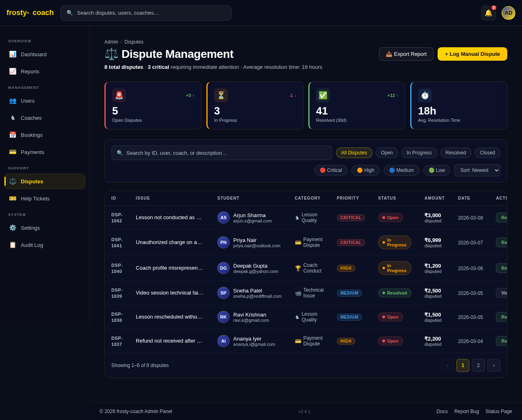Filter disputes by In Progress status
This screenshot has height=420, width=522.
coord(419,153)
